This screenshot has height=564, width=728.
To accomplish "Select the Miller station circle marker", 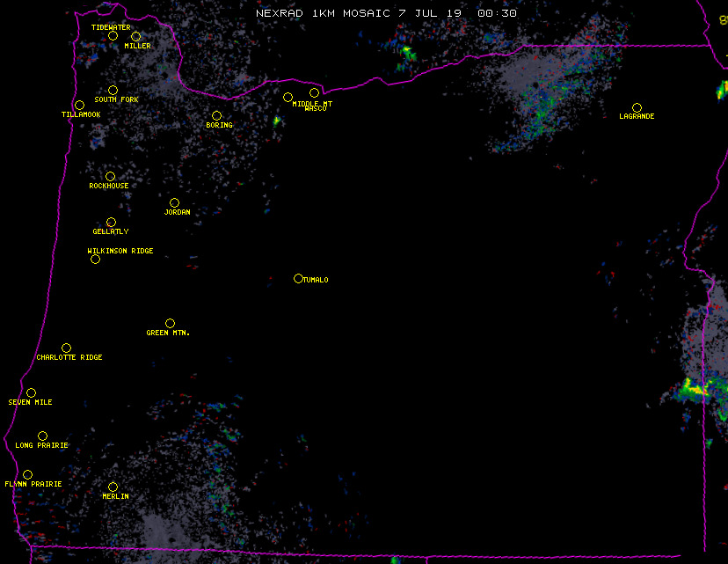I will coord(135,37).
